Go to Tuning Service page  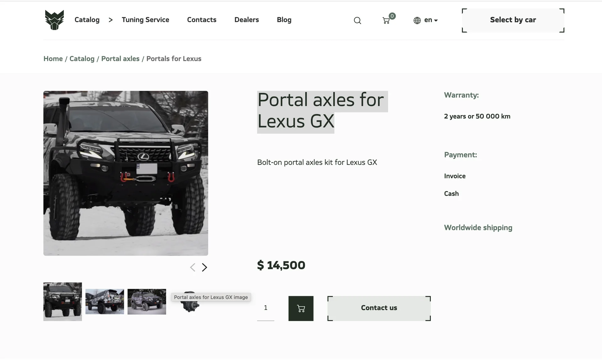click(x=145, y=20)
